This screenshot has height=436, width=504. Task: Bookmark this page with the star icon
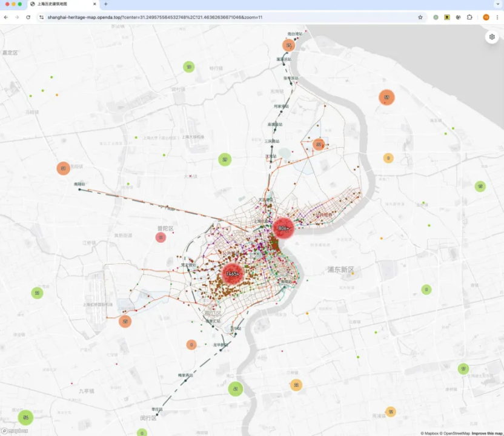[420, 18]
